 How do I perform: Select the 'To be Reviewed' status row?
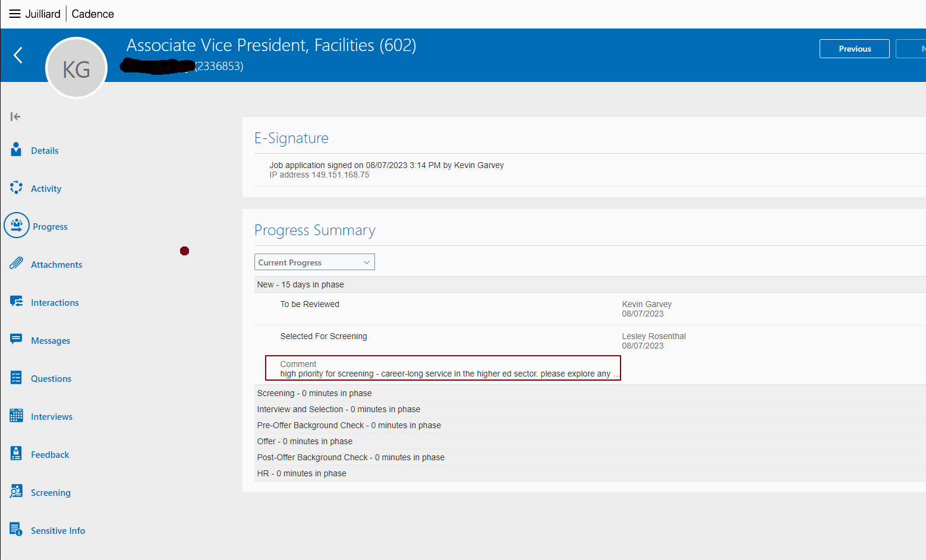click(590, 309)
